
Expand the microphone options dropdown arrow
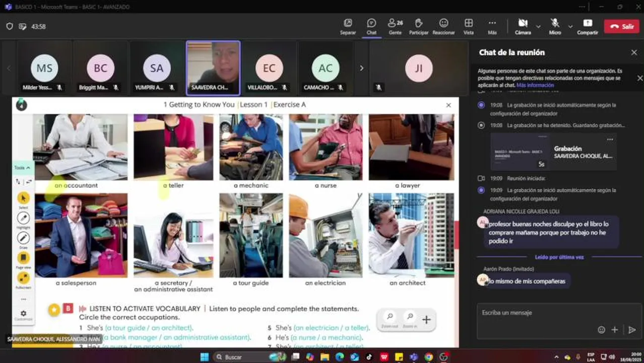tap(570, 26)
